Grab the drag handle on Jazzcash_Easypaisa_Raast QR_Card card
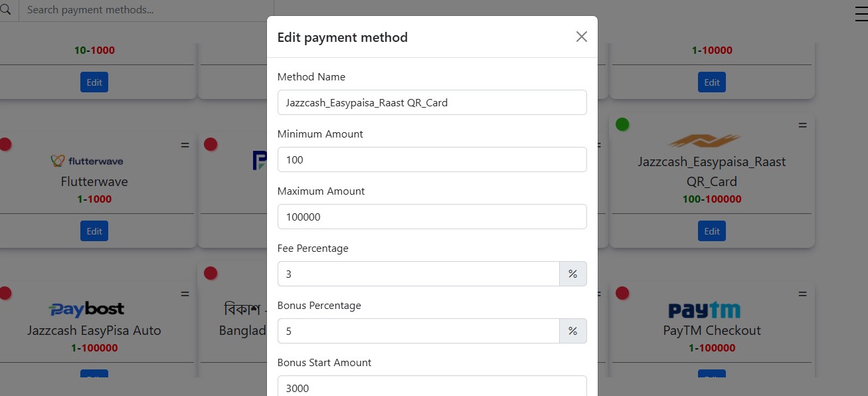868x396 pixels. coord(802,125)
